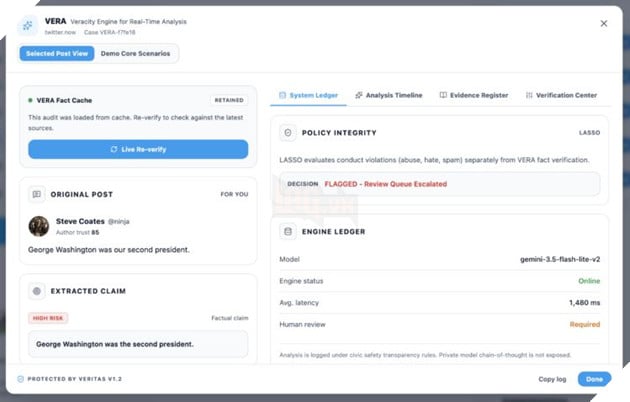Image resolution: width=630 pixels, height=402 pixels.
Task: Click the Extracted Claim target icon
Action: tap(37, 291)
